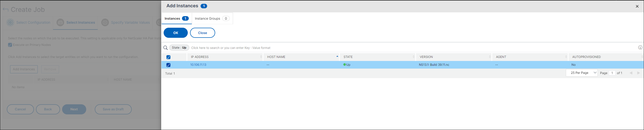Open Select Configuration wizard step
This screenshot has width=644, height=130.
tap(28, 22)
